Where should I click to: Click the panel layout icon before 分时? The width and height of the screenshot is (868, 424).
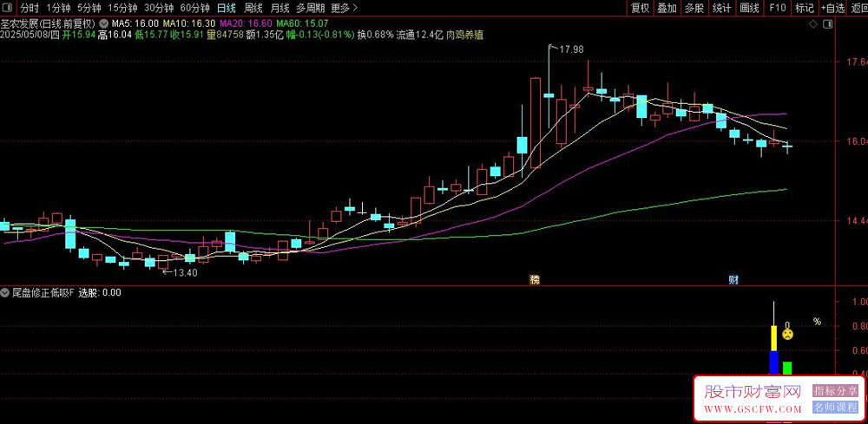click(7, 8)
